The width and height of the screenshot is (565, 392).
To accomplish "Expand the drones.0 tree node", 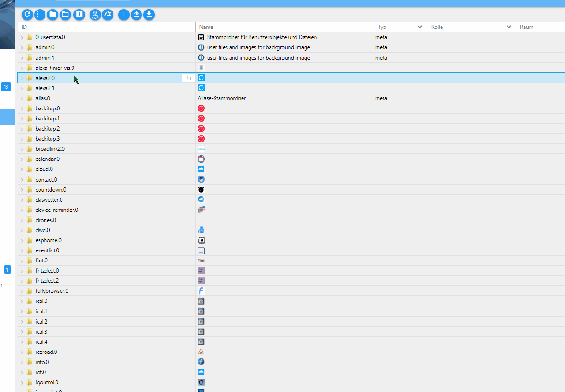I will pos(22,220).
